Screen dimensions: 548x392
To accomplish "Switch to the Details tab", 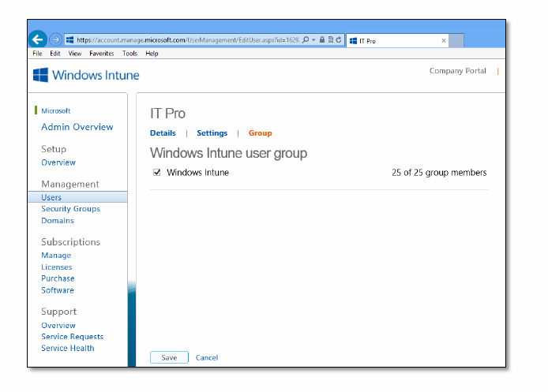I will coord(163,133).
